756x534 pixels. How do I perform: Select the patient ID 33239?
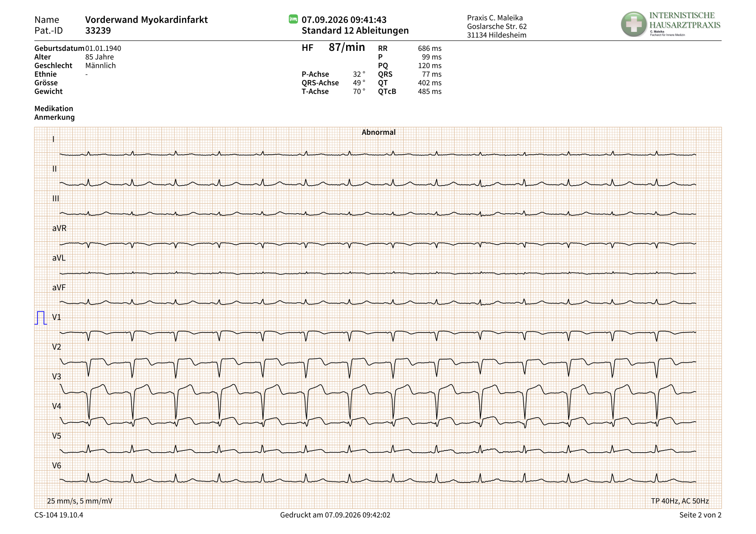pyautogui.click(x=98, y=31)
